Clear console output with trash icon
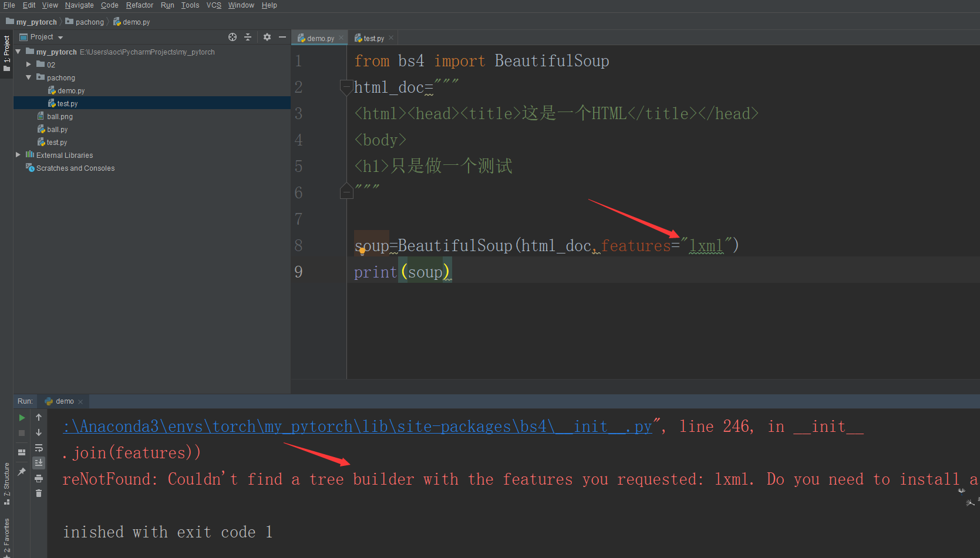 tap(39, 493)
